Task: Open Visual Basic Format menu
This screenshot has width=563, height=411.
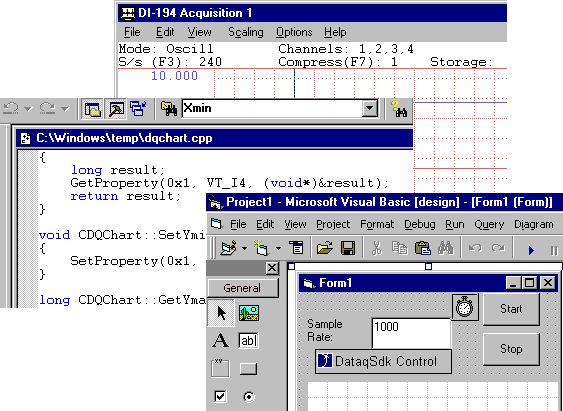Action: (x=377, y=224)
